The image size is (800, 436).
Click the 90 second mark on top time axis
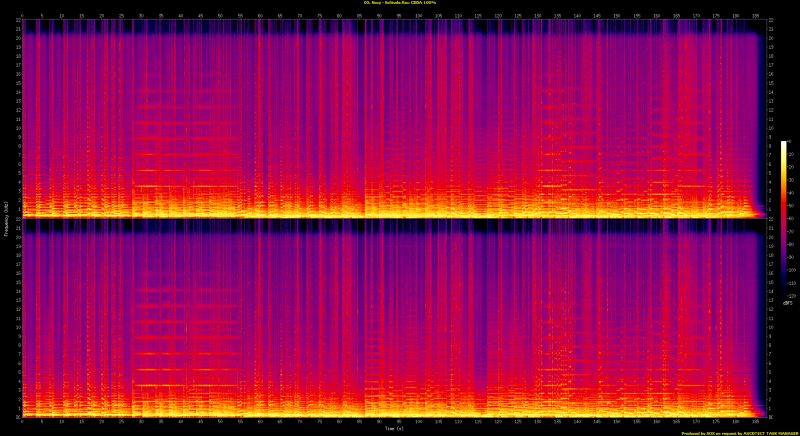click(379, 16)
